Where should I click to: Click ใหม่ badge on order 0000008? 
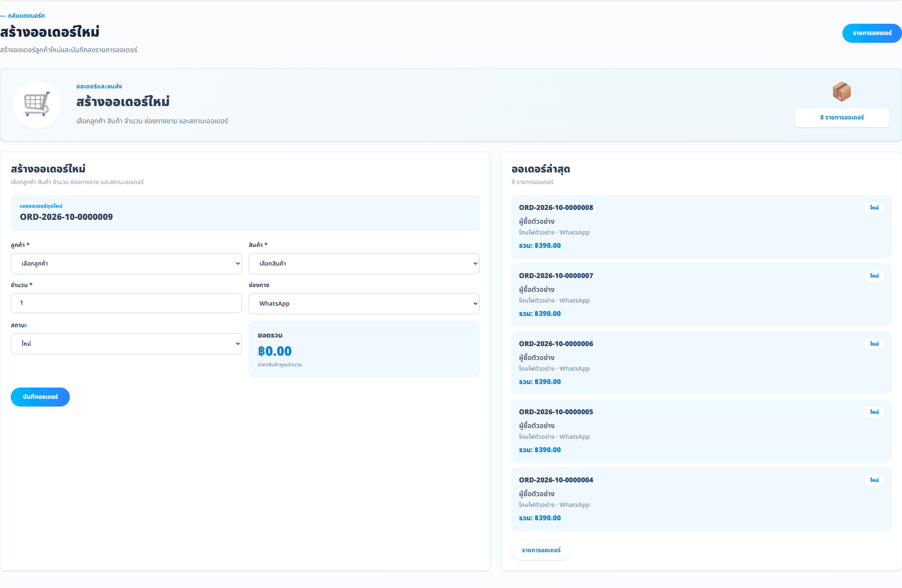pyautogui.click(x=874, y=208)
